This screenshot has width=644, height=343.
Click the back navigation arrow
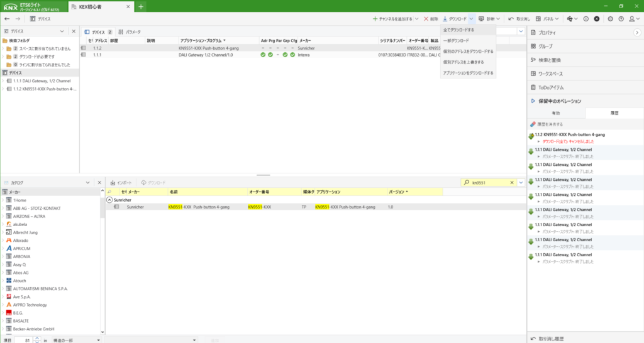coord(7,19)
